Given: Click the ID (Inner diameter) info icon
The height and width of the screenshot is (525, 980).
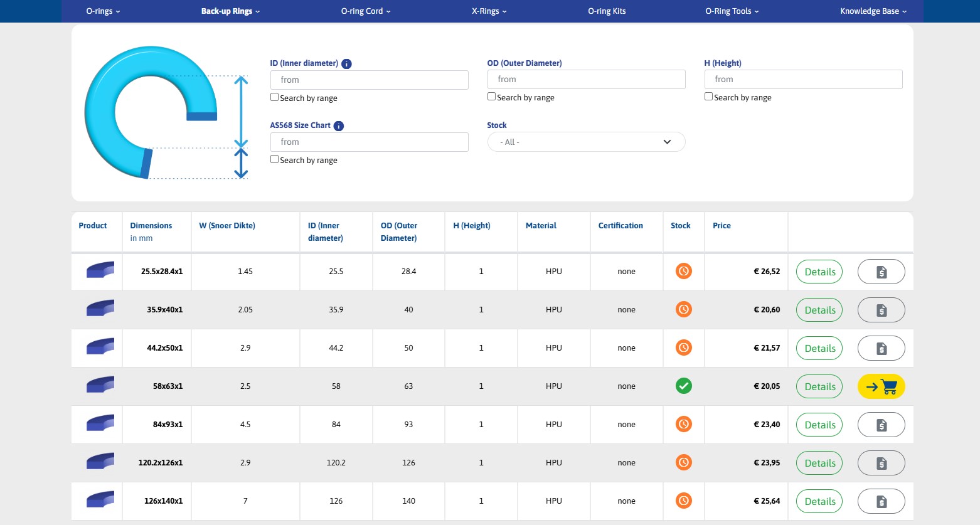Looking at the screenshot, I should [x=346, y=64].
